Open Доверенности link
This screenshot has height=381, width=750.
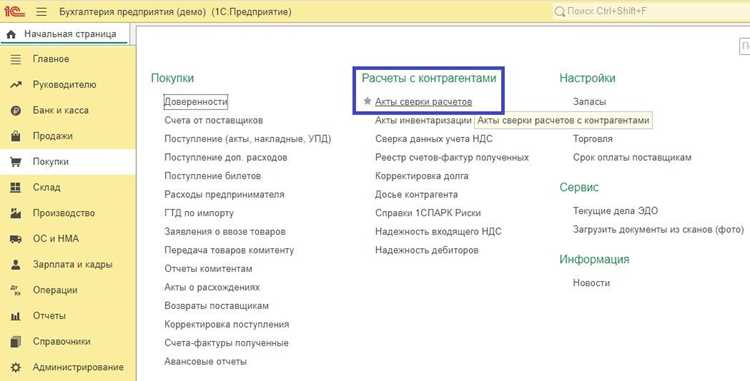point(196,102)
